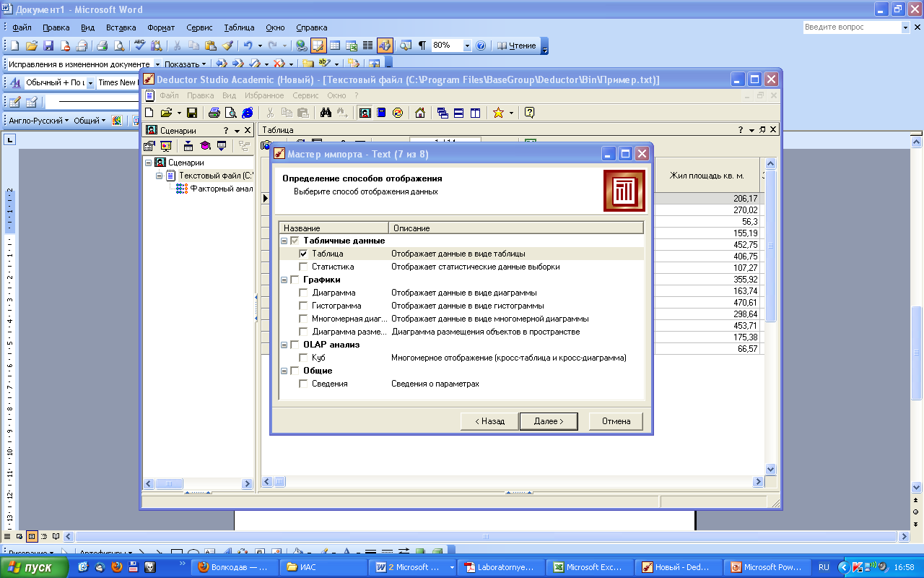The height and width of the screenshot is (578, 924).
Task: Enable the Сведения checkbox
Action: pyautogui.click(x=303, y=384)
